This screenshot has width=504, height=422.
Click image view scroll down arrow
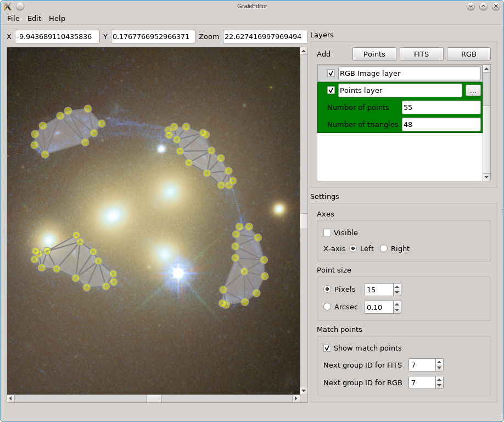coord(304,391)
